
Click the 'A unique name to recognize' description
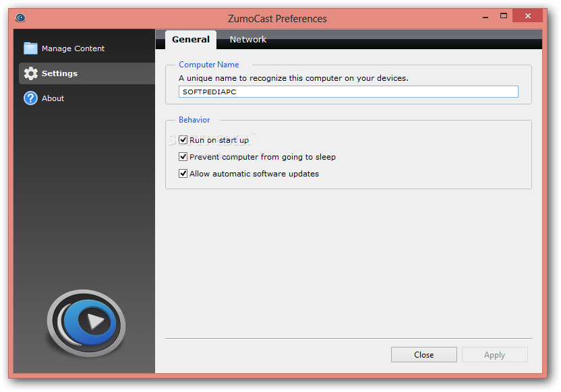point(293,78)
